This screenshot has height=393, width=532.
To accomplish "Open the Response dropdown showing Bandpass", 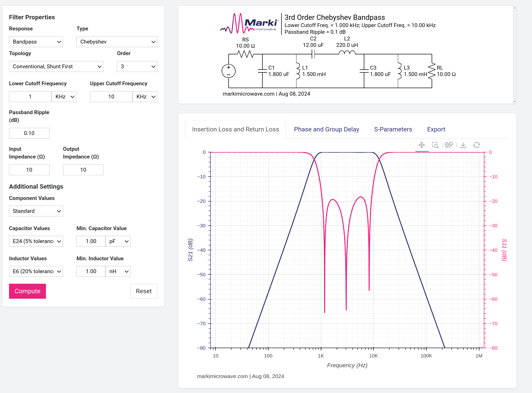I will 36,42.
